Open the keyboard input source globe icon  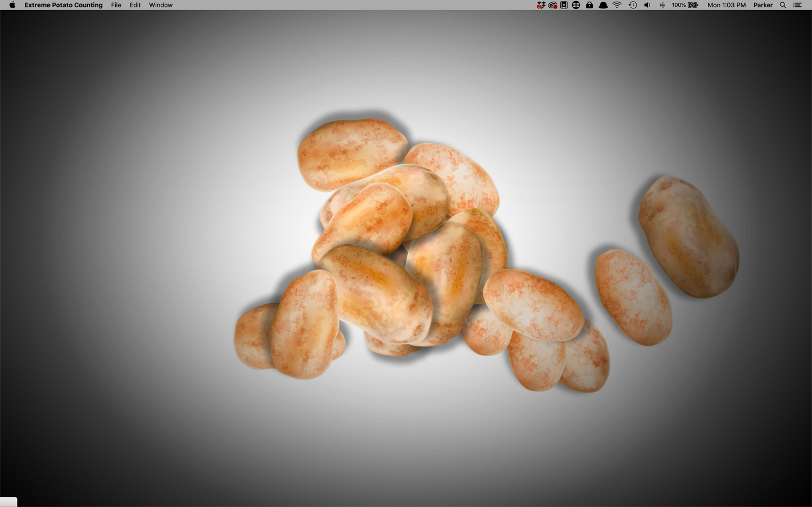point(575,5)
